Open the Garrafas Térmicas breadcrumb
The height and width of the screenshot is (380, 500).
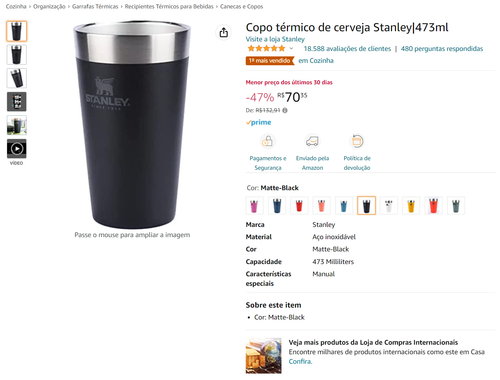95,6
